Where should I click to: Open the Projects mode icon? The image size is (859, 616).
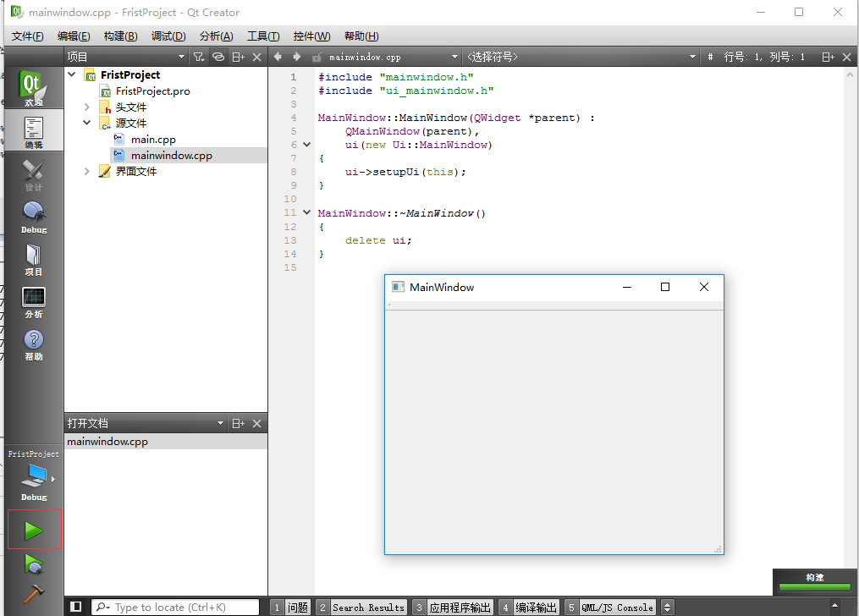point(33,260)
